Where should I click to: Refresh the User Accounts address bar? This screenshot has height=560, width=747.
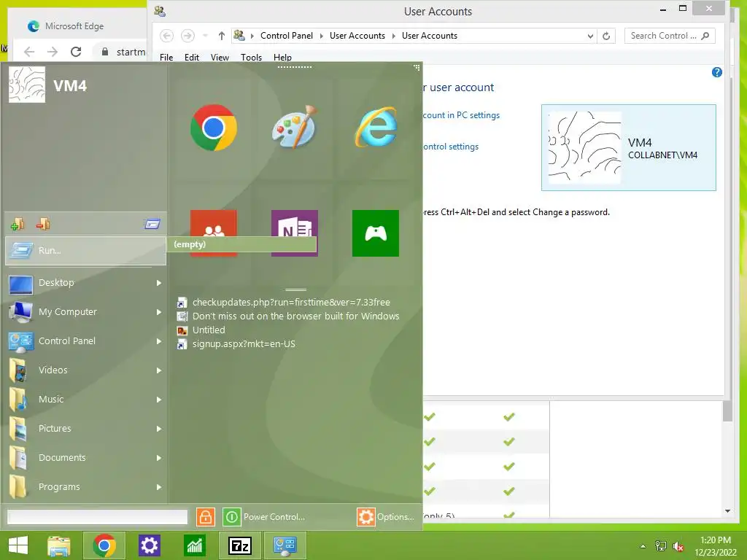point(606,36)
